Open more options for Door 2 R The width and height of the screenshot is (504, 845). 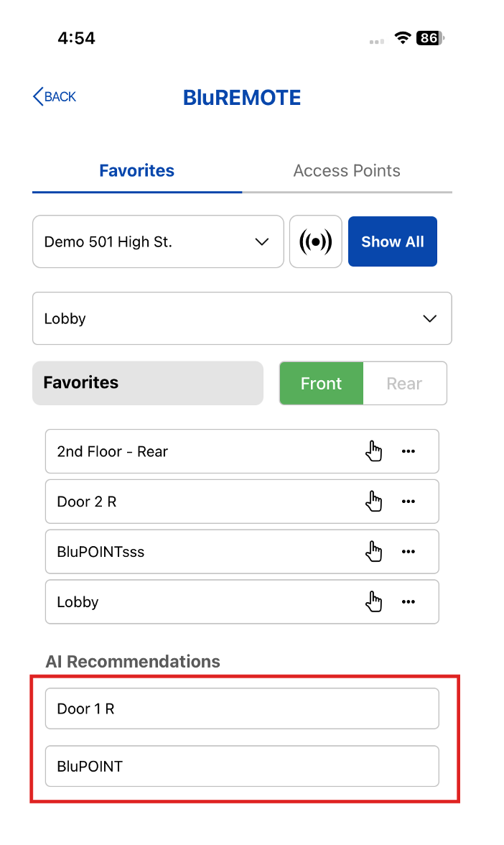pos(409,502)
